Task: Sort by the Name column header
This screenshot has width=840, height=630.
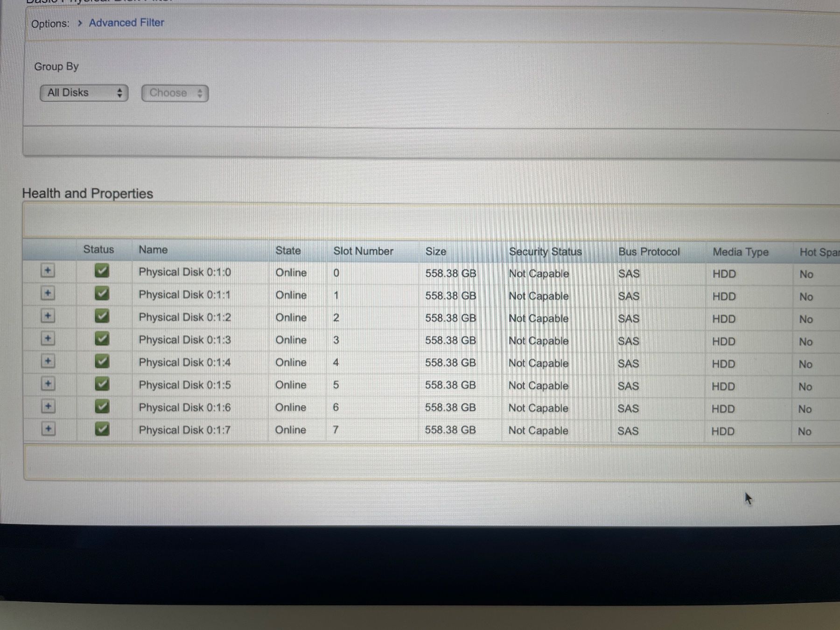Action: pyautogui.click(x=153, y=250)
